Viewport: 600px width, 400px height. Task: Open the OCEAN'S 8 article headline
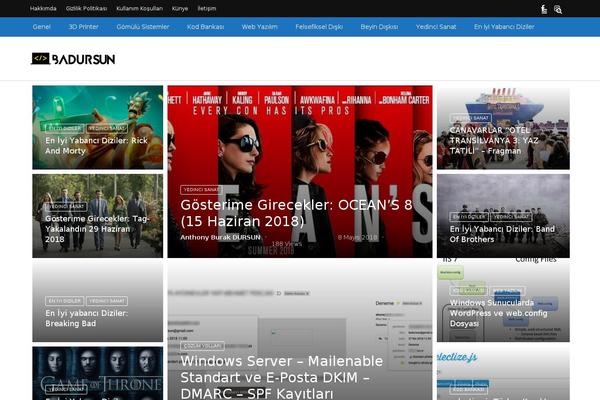tap(296, 213)
